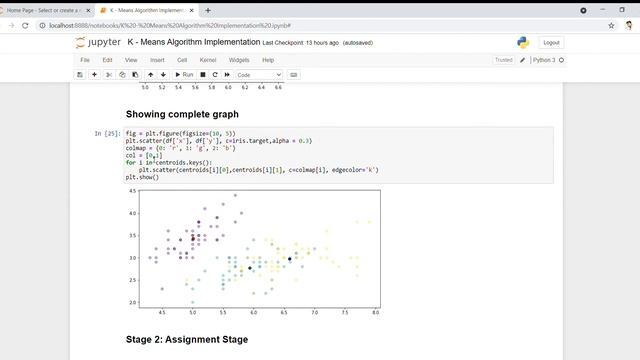Click the pencil edit icon near Trusted
This screenshot has width=640, height=360.
tap(522, 60)
